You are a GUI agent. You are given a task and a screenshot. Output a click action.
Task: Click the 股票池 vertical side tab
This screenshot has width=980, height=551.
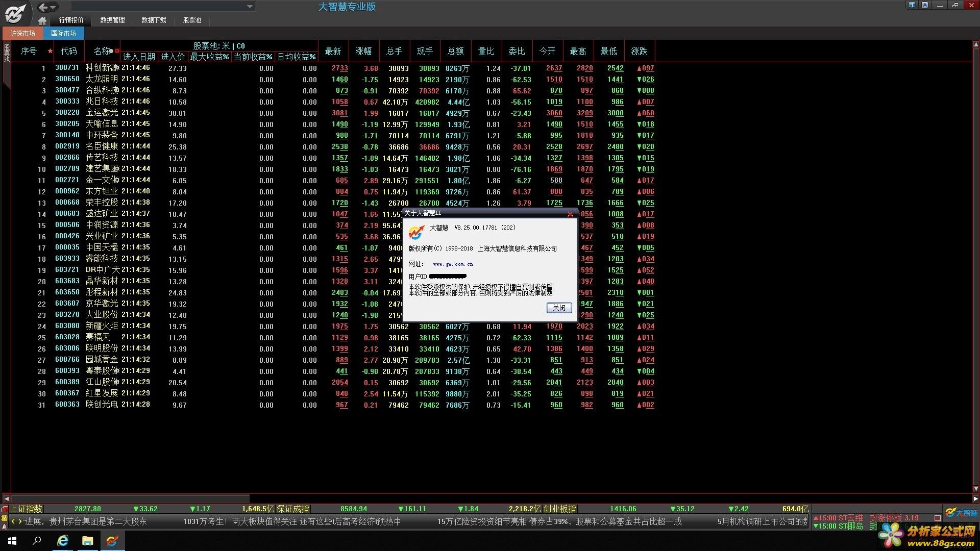pyautogui.click(x=7, y=54)
